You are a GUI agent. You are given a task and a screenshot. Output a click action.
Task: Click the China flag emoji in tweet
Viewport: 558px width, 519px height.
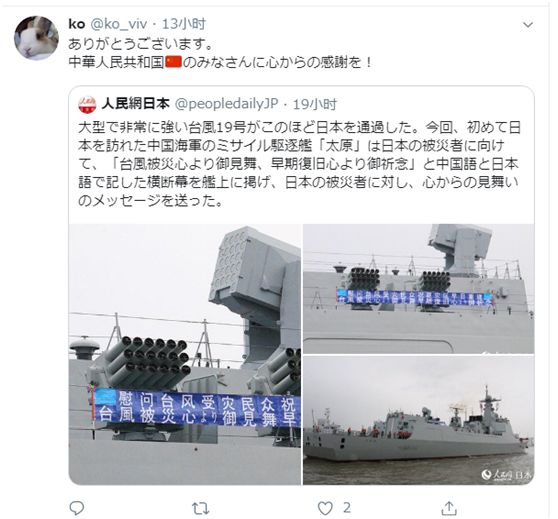pyautogui.click(x=174, y=62)
